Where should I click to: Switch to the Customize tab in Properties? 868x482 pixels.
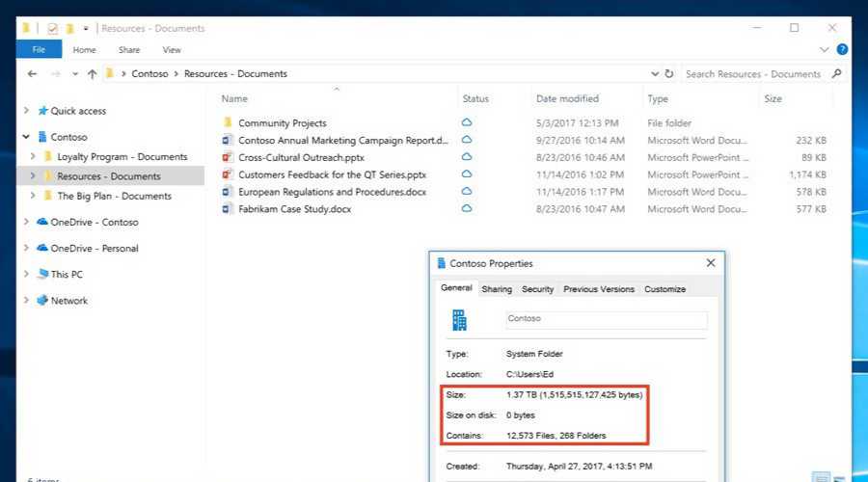pos(665,289)
